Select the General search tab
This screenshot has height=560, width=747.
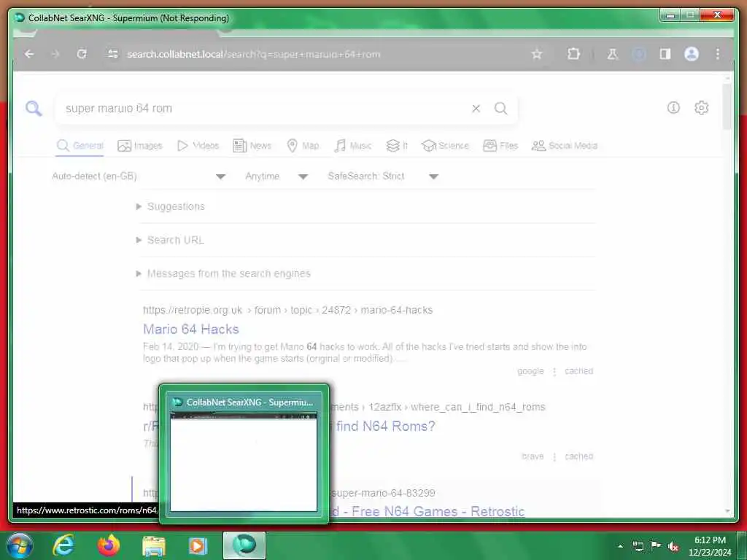[x=80, y=146]
